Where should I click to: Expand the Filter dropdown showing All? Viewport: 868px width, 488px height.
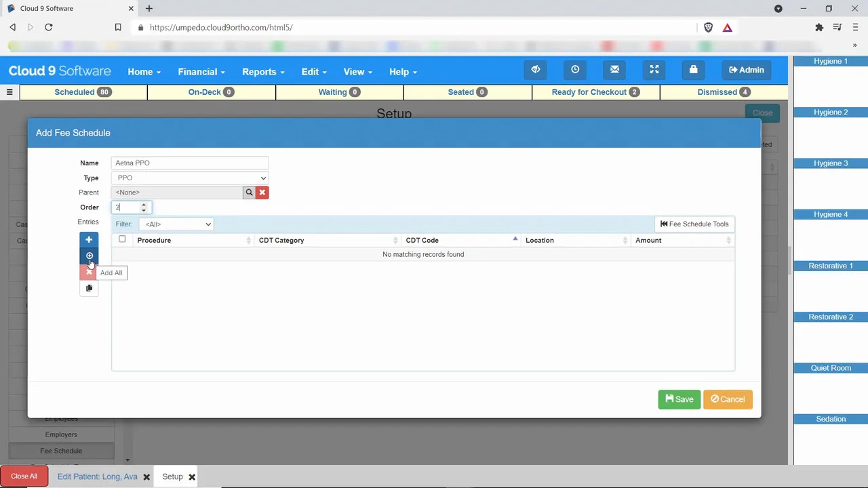(x=176, y=224)
